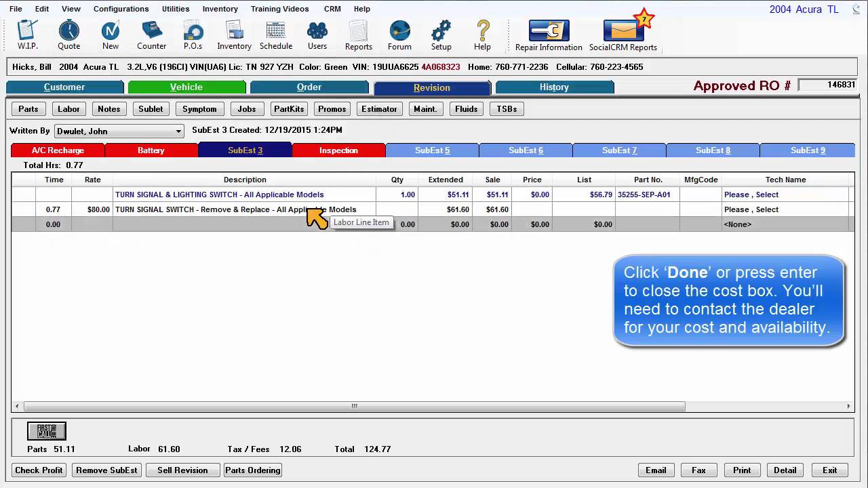Open the W.I.P. toolbar icon

point(28,35)
